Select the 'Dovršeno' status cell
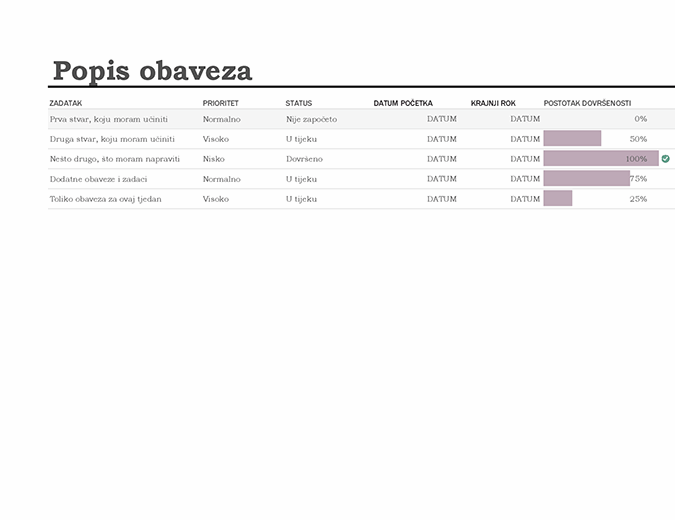 (304, 159)
